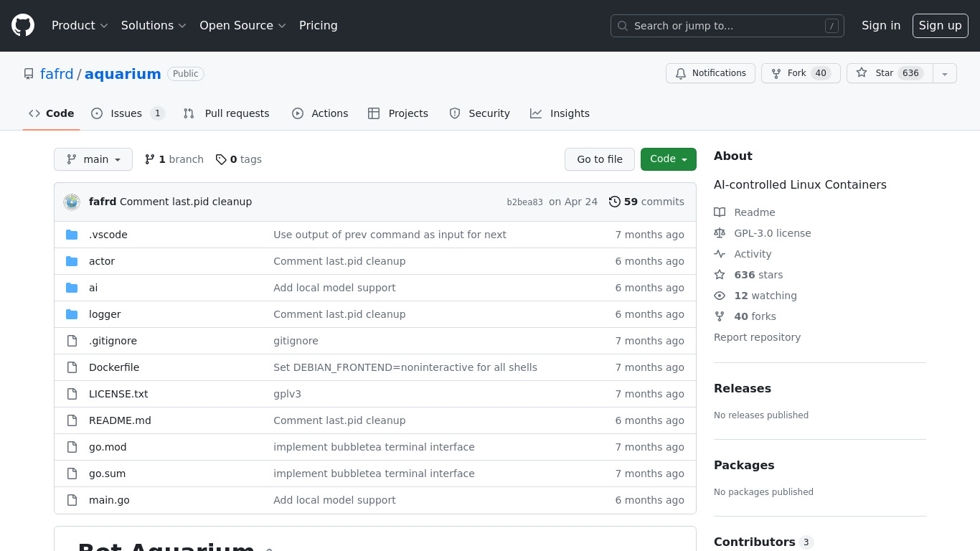Click the branch icon beside 1 branch
The width and height of the screenshot is (980, 551).
pyautogui.click(x=150, y=159)
